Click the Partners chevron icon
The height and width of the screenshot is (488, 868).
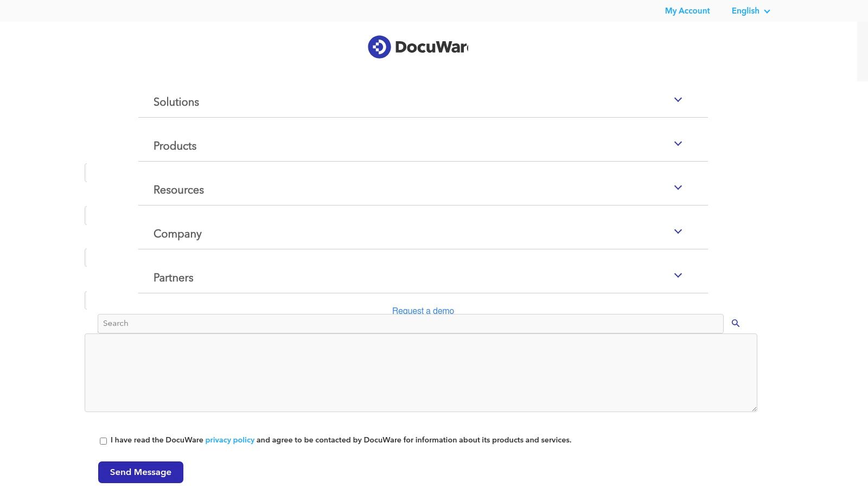tap(678, 275)
